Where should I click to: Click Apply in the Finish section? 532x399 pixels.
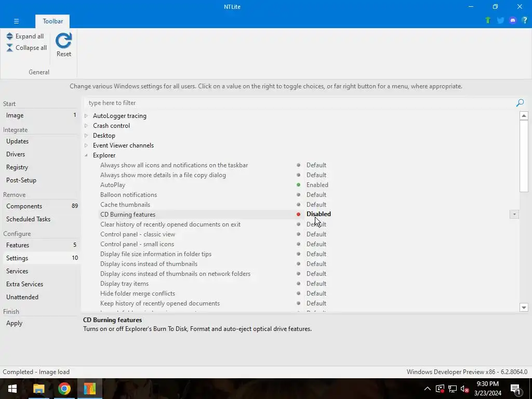41,323
